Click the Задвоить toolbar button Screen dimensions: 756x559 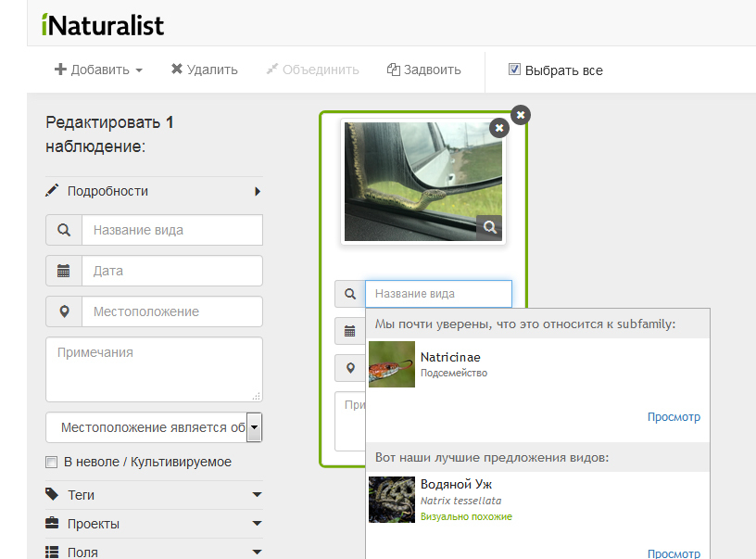tap(423, 70)
